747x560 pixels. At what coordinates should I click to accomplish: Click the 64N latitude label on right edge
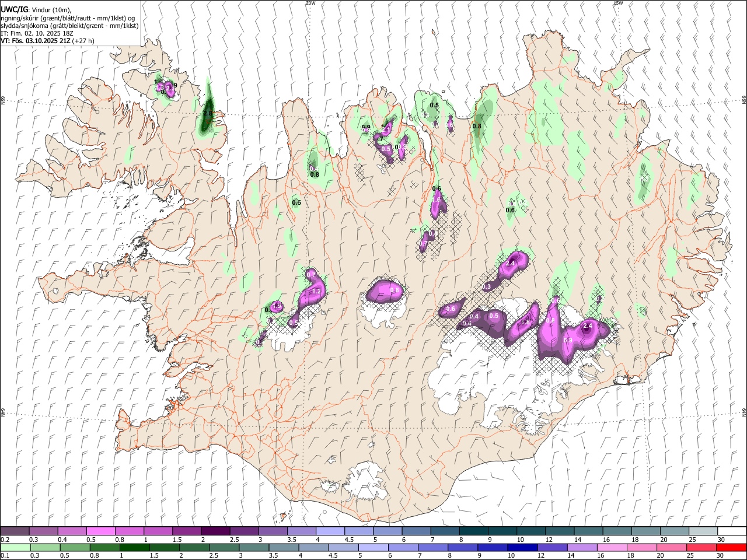coord(743,412)
